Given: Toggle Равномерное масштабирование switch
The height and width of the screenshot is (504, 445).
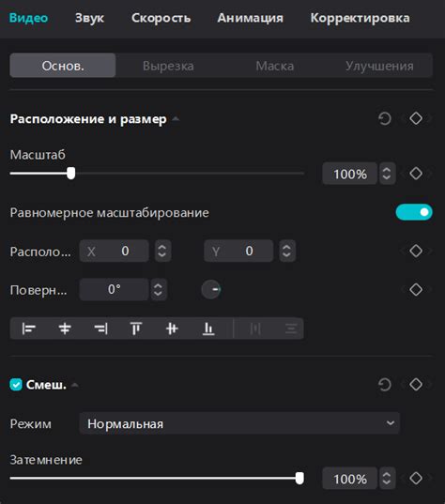Looking at the screenshot, I should click(x=414, y=212).
